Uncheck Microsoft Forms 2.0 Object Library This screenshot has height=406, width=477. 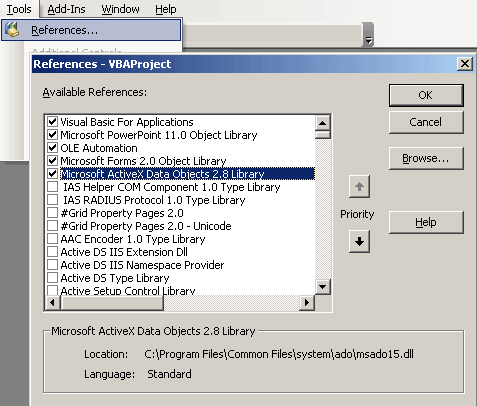tap(52, 161)
